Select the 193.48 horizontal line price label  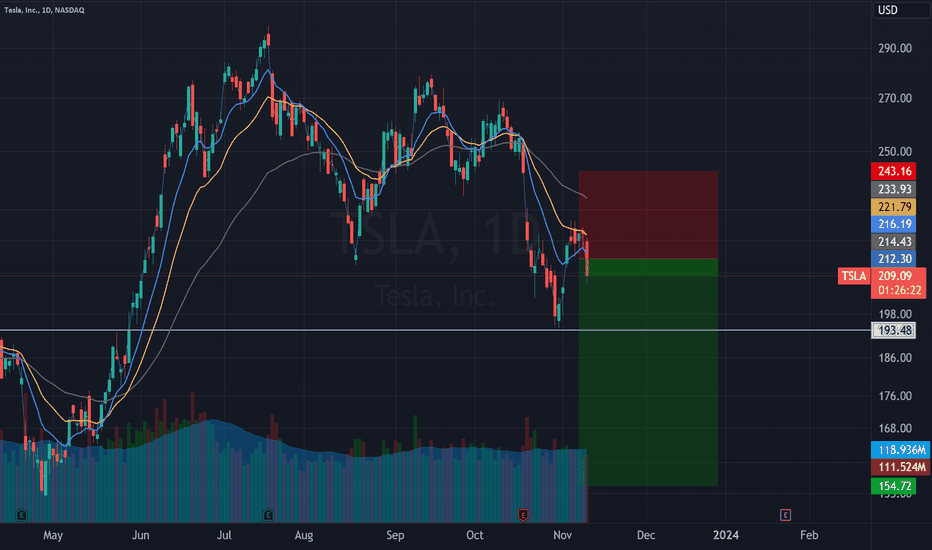click(893, 330)
